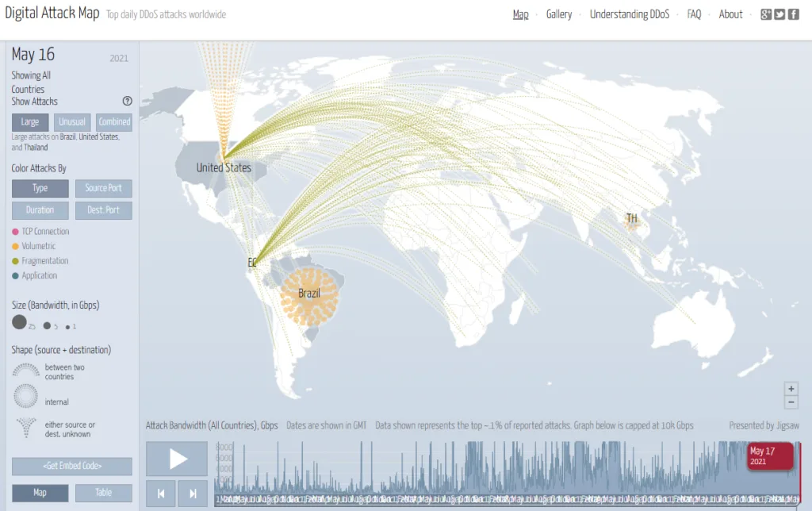Image resolution: width=812 pixels, height=511 pixels.
Task: Open the Understanding DDoS dropdown
Action: [x=630, y=14]
